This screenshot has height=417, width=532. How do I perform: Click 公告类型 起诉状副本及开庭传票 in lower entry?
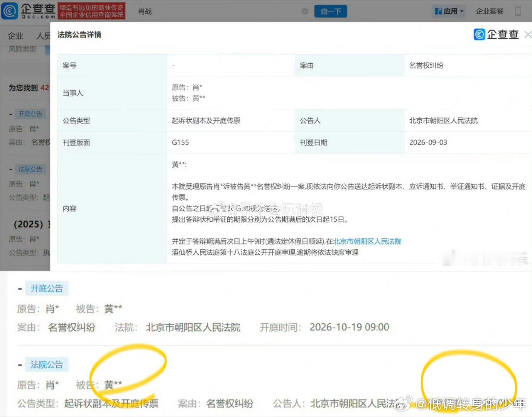click(111, 403)
